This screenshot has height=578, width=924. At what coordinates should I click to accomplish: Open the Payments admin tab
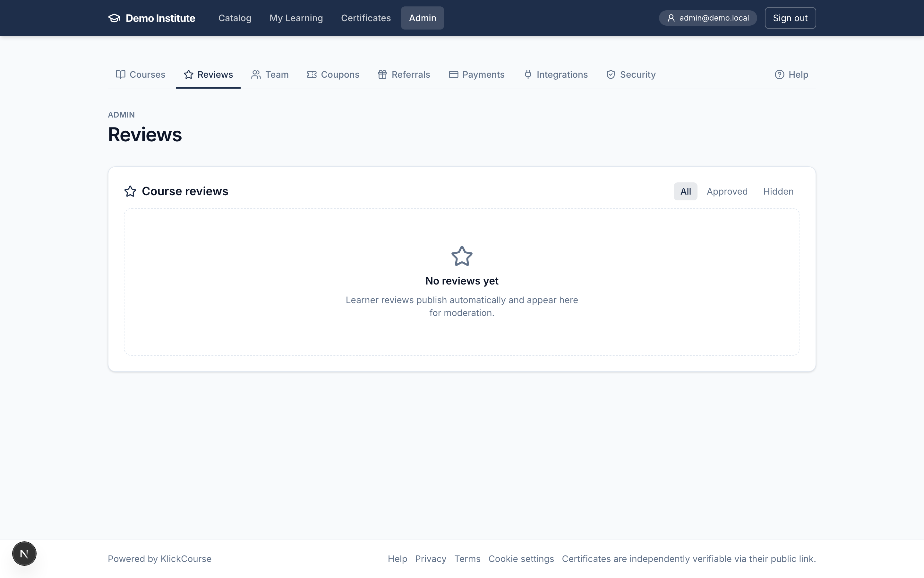tap(476, 74)
